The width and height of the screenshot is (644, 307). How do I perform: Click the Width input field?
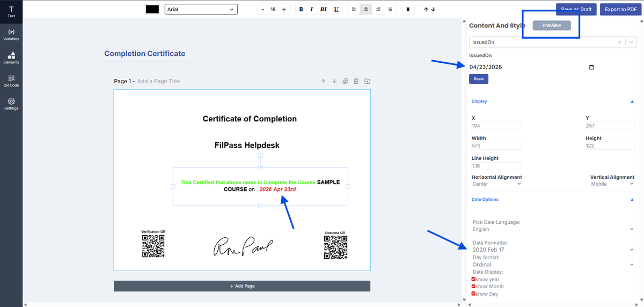point(495,146)
